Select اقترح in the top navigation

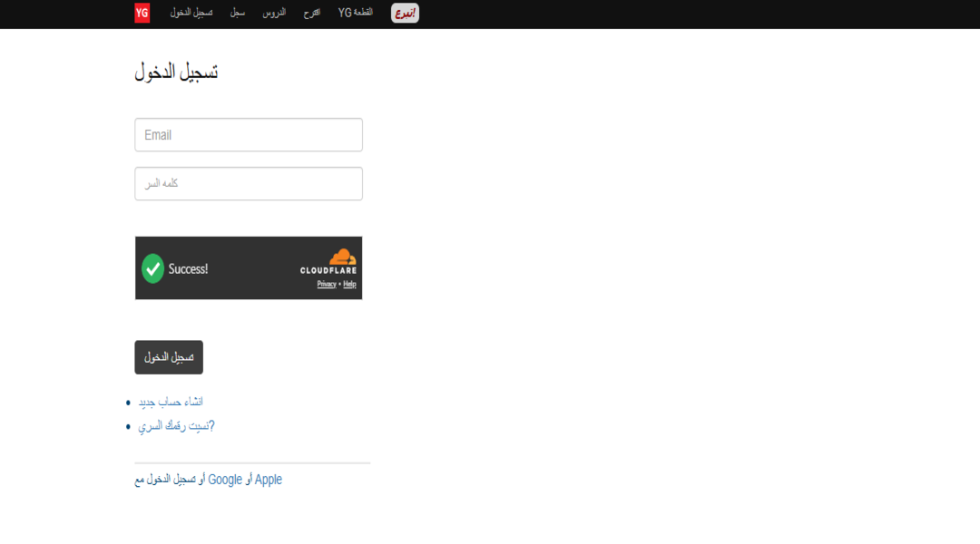(311, 13)
